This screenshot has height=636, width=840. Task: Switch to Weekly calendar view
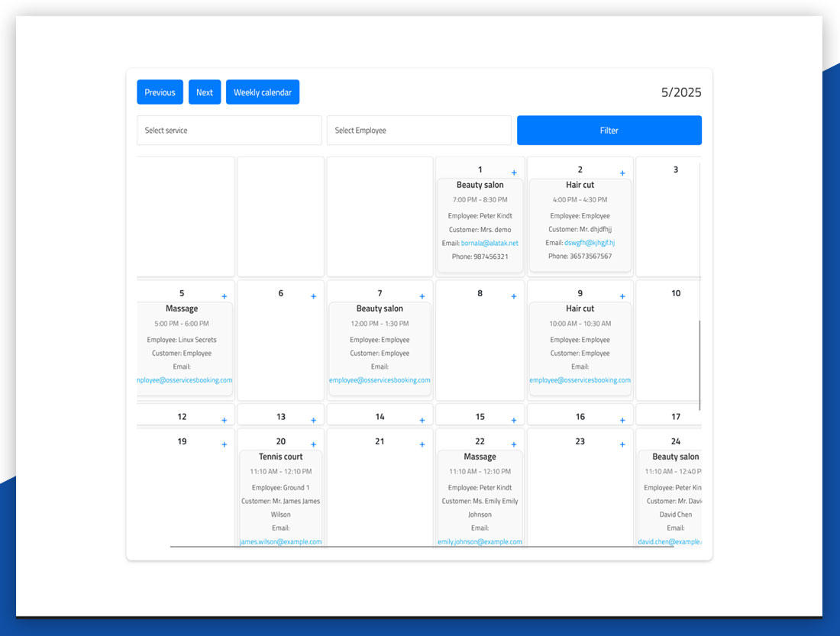[x=263, y=92]
